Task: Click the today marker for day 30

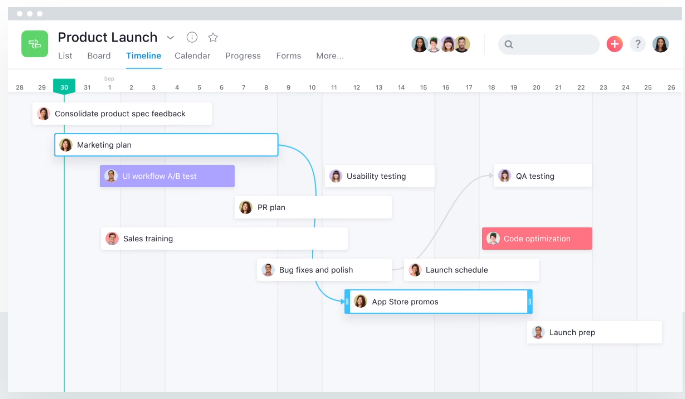Action: click(x=64, y=86)
